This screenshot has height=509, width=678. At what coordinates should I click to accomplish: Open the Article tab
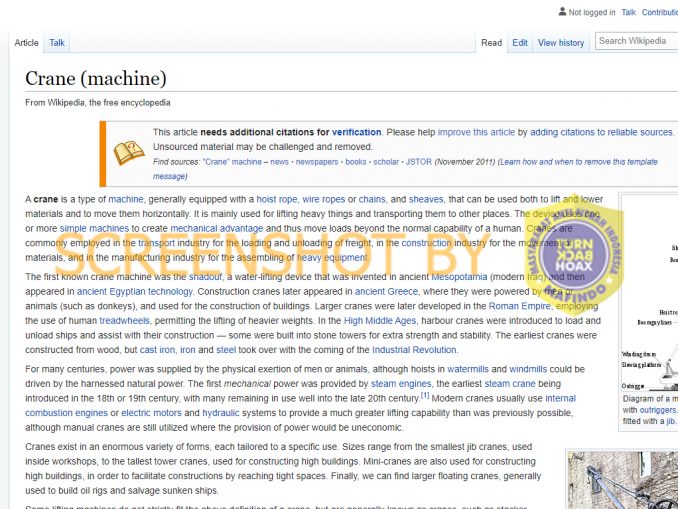point(26,43)
